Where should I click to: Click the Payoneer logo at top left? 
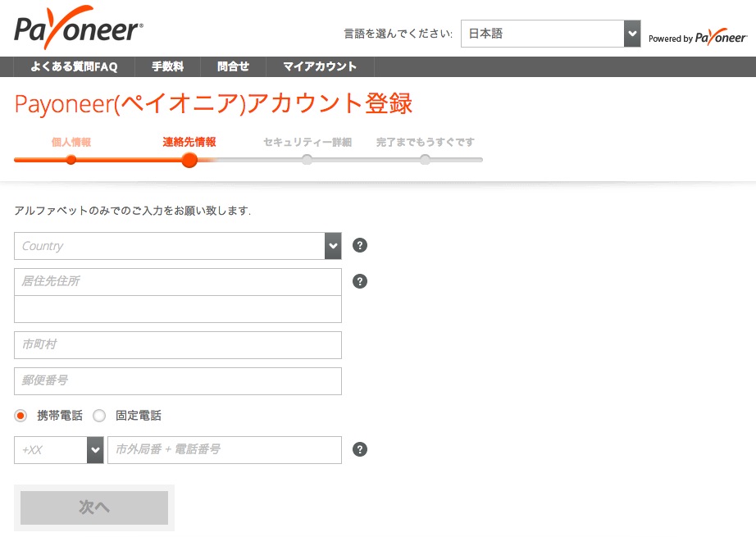pos(79,28)
